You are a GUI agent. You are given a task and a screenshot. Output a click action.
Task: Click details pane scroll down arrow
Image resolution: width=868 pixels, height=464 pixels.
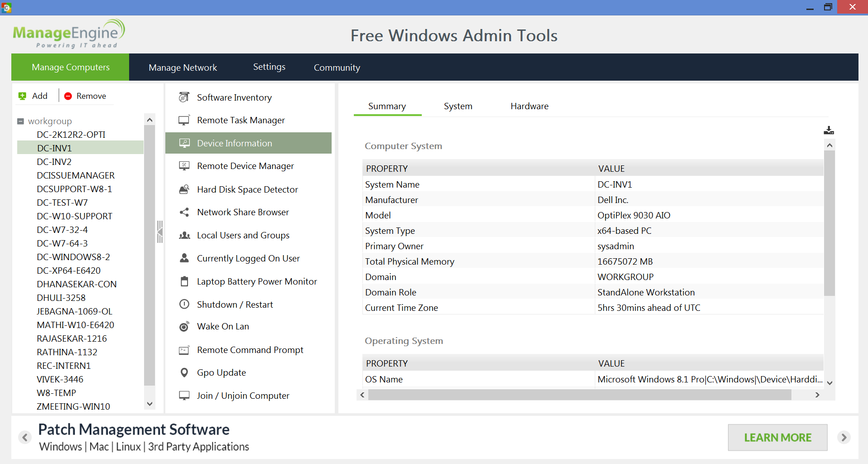pyautogui.click(x=829, y=383)
